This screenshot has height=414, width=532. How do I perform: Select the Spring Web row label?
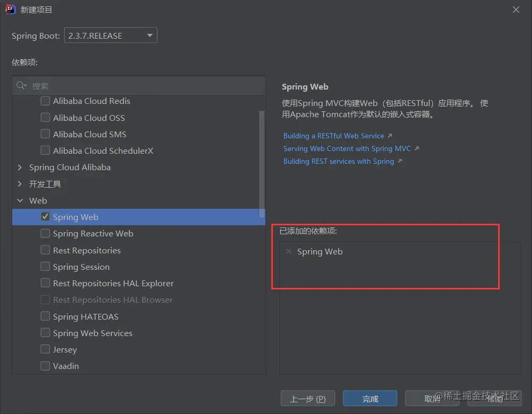pyautogui.click(x=76, y=217)
